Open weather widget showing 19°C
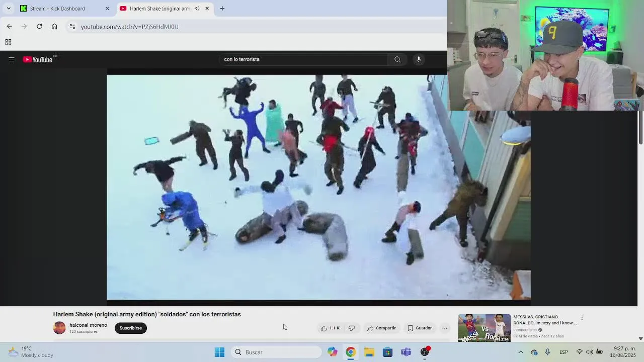 click(30, 352)
